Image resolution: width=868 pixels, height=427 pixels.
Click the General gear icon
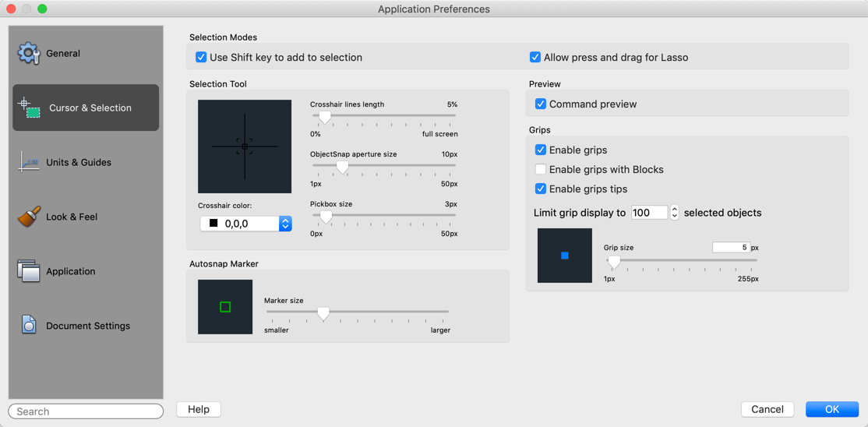[29, 53]
